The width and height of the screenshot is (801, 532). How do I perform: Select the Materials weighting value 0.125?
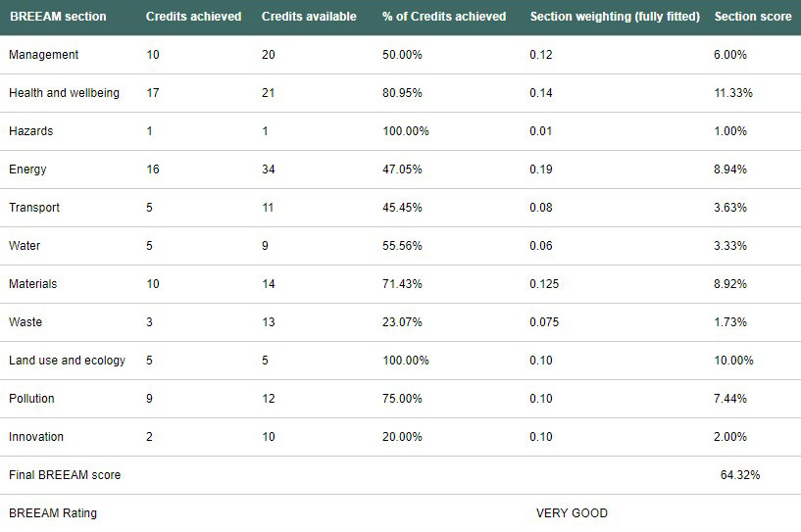pos(544,284)
